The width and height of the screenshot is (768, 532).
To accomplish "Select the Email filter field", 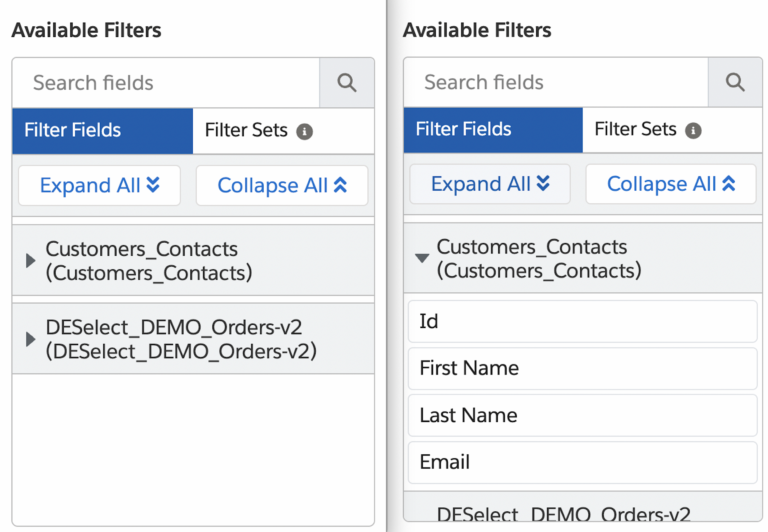I will (x=582, y=462).
